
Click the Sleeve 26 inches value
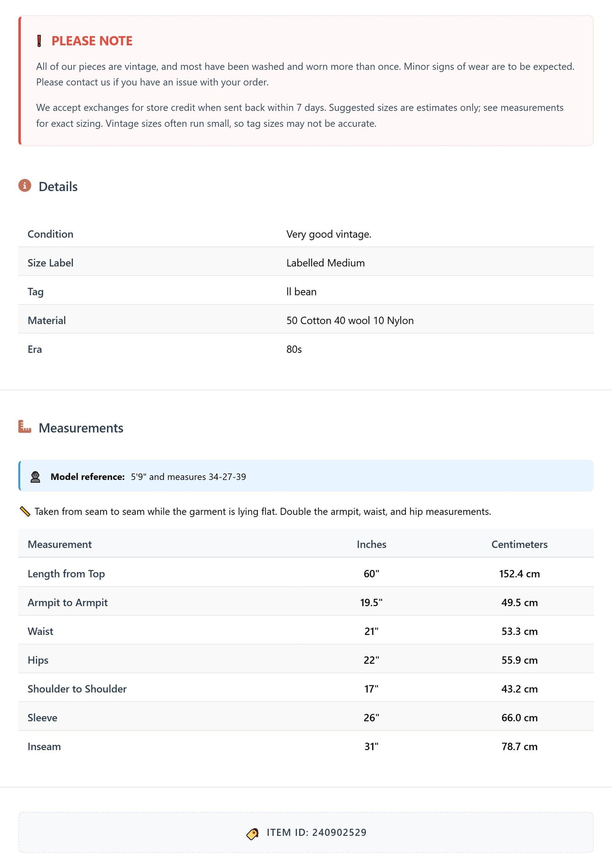[x=371, y=718]
